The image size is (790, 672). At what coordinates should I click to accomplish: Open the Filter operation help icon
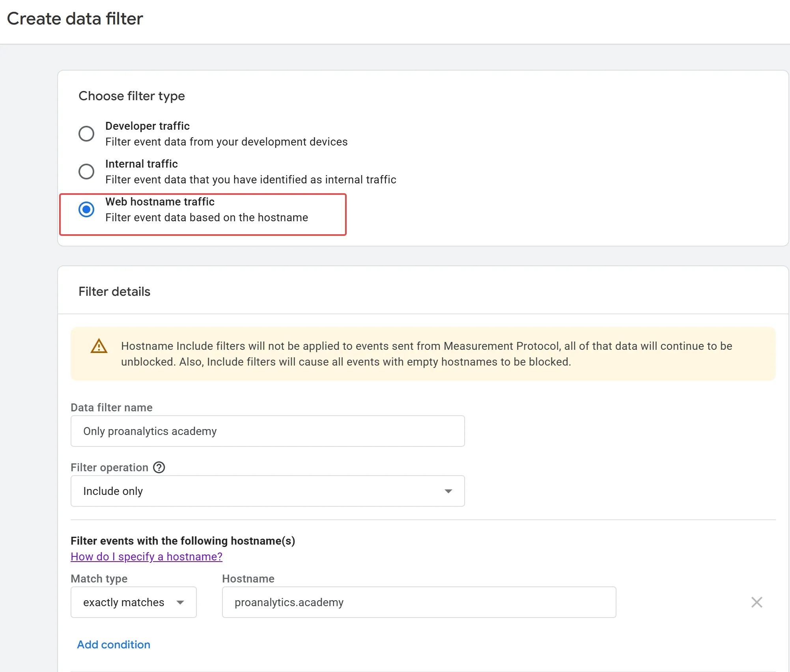click(159, 467)
